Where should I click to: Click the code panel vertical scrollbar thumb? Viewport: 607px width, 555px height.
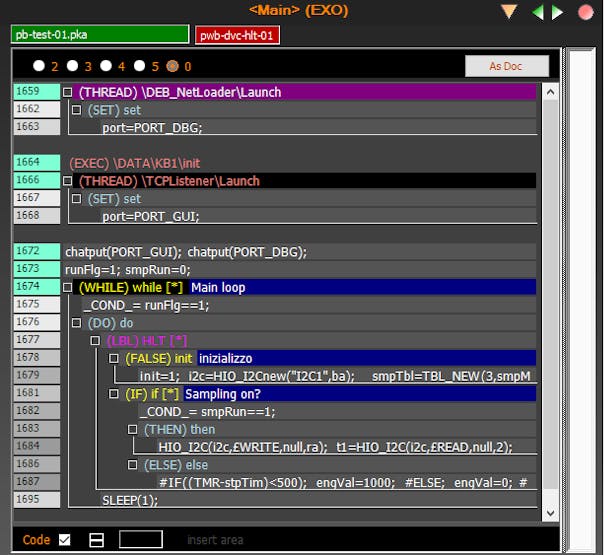(550, 294)
